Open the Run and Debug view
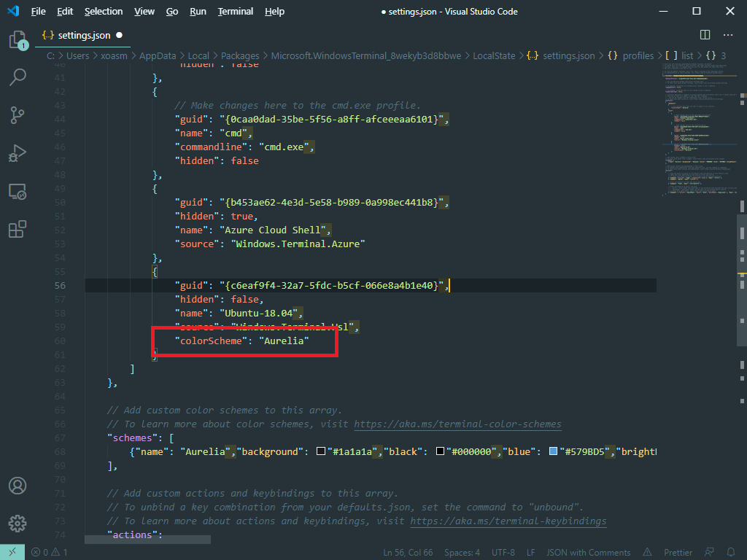This screenshot has height=560, width=747. point(18,153)
